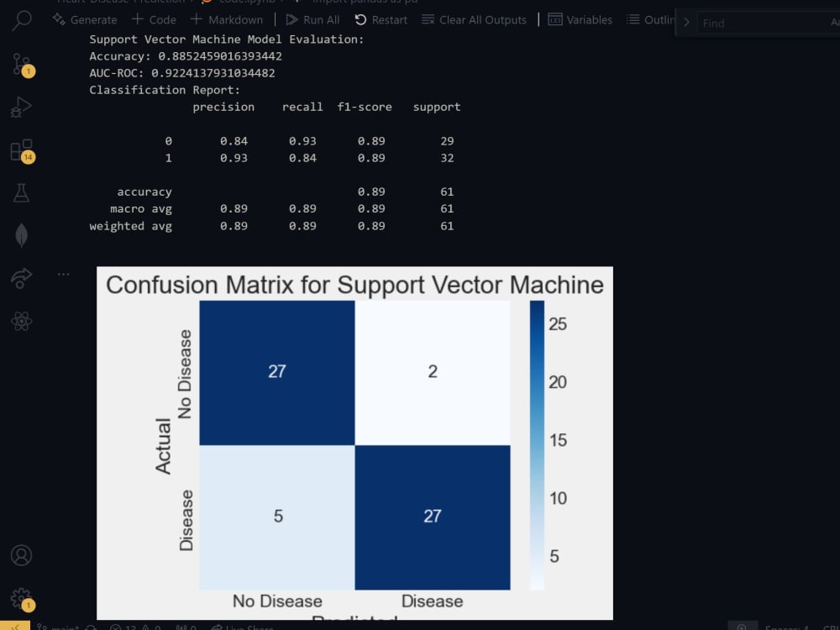
Task: Click the 'f1-score' column header
Action: pyautogui.click(x=365, y=108)
